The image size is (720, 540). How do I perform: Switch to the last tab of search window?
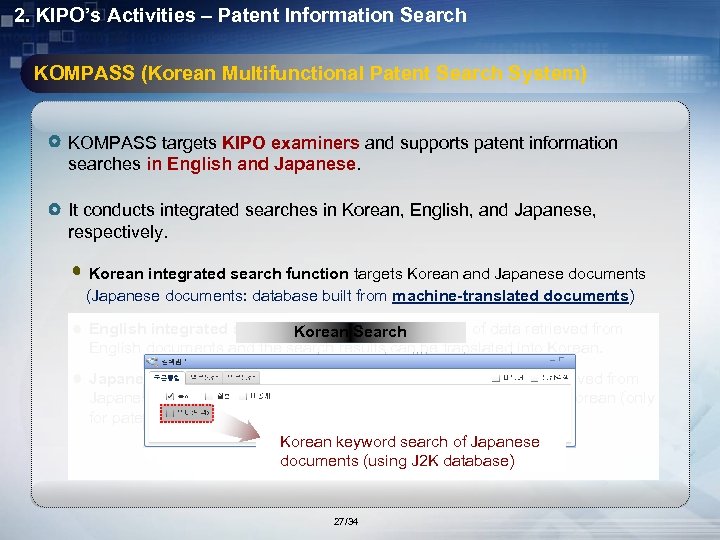click(241, 377)
